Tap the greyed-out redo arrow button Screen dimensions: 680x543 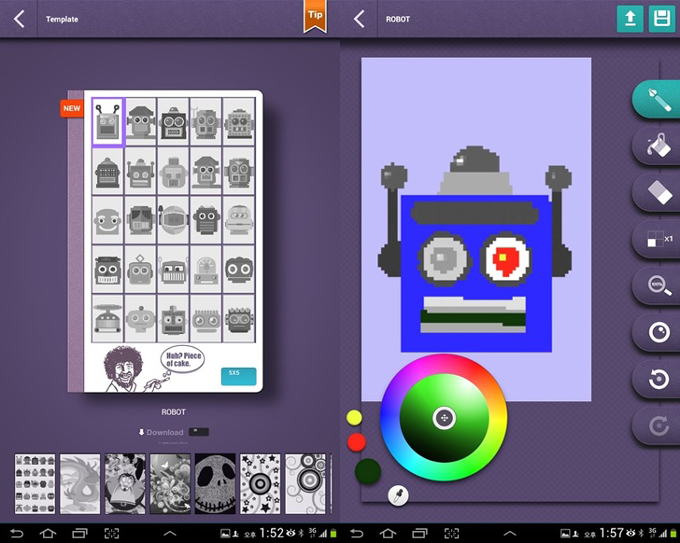point(658,426)
